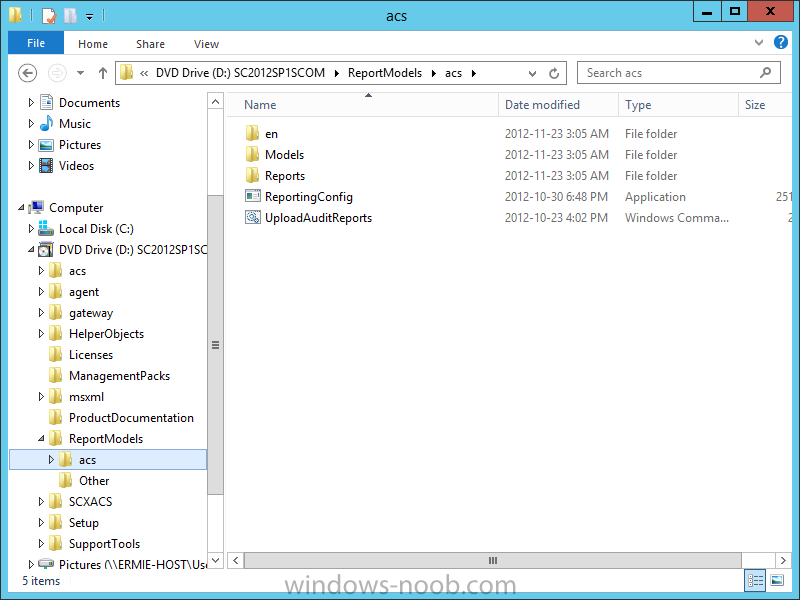Expand the Documents tree node
Viewport: 800px width, 600px height.
[x=31, y=103]
